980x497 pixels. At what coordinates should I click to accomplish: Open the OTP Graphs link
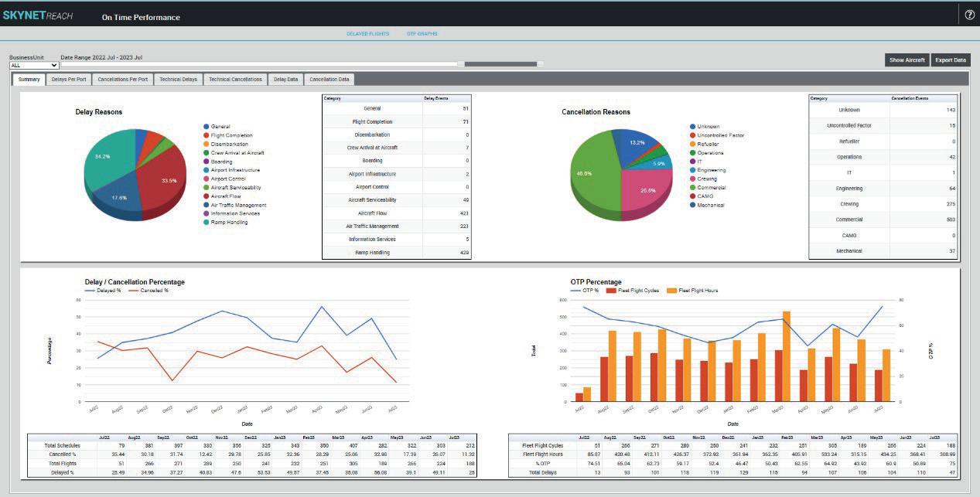coord(422,34)
